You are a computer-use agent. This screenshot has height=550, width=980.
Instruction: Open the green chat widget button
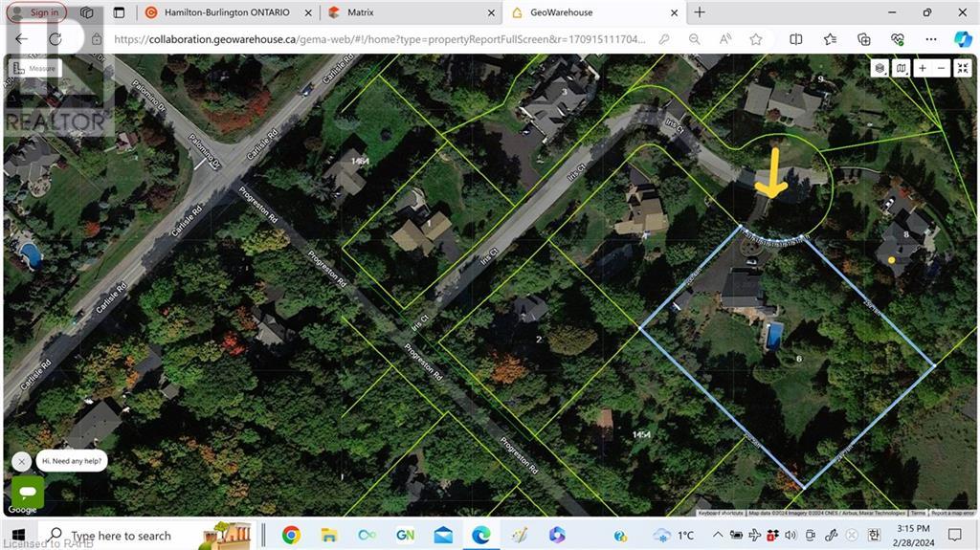tap(28, 492)
